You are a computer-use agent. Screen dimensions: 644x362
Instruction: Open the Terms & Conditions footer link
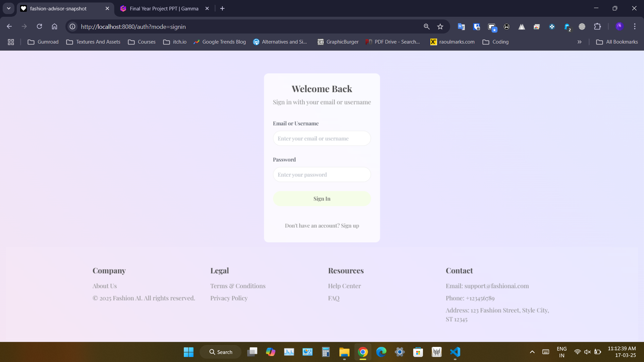237,286
